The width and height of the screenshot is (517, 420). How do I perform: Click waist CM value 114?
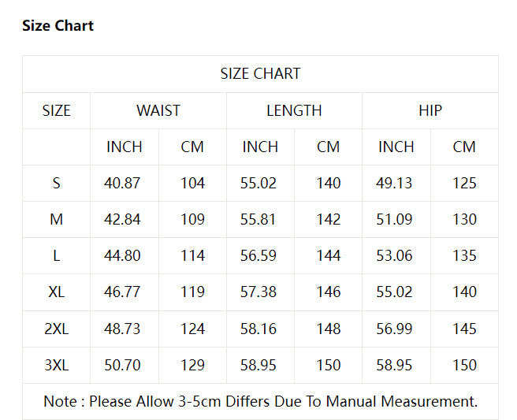tap(192, 256)
